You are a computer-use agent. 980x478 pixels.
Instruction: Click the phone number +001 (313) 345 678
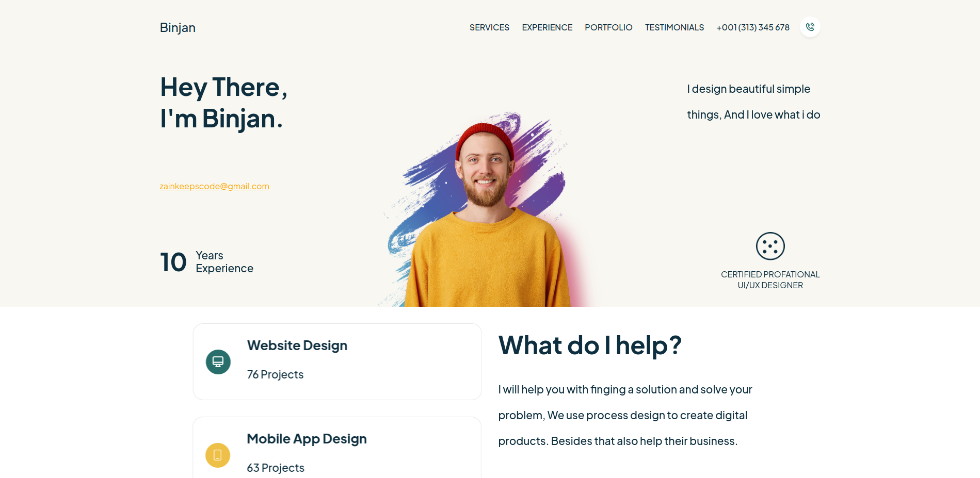point(753,27)
